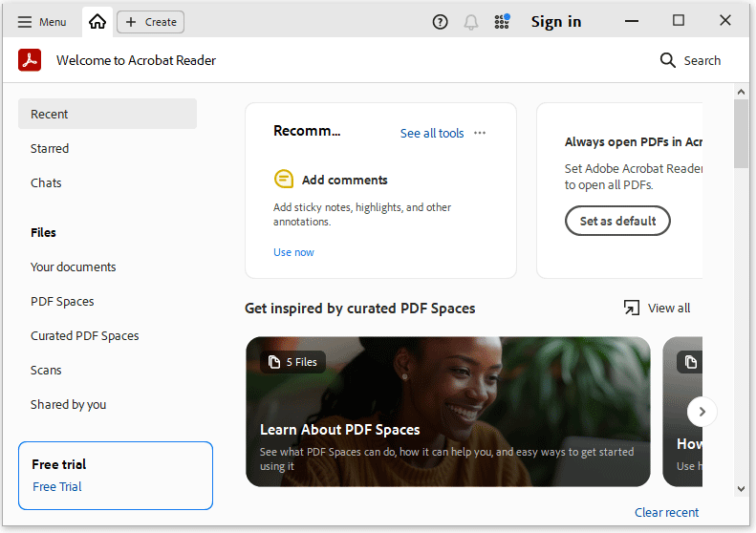Click the scrollbar up arrow
Screen dimensions: 756x533
pyautogui.click(x=741, y=92)
